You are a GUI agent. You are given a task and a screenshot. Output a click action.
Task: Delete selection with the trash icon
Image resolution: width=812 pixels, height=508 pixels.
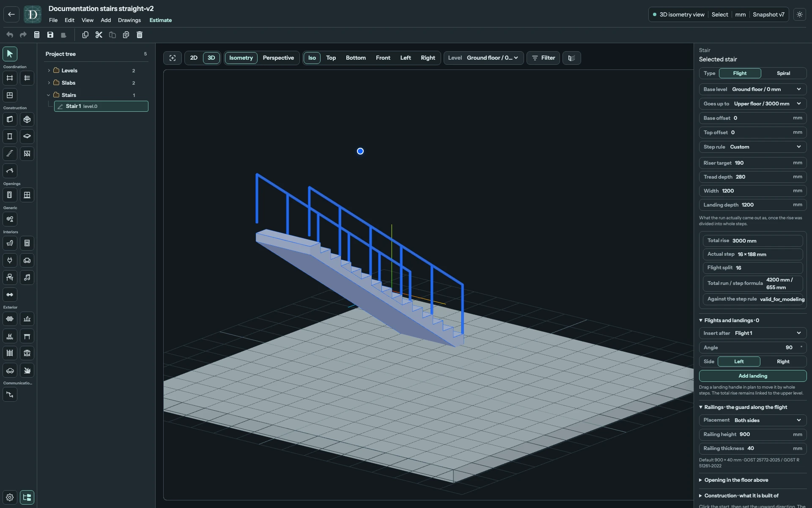click(140, 35)
